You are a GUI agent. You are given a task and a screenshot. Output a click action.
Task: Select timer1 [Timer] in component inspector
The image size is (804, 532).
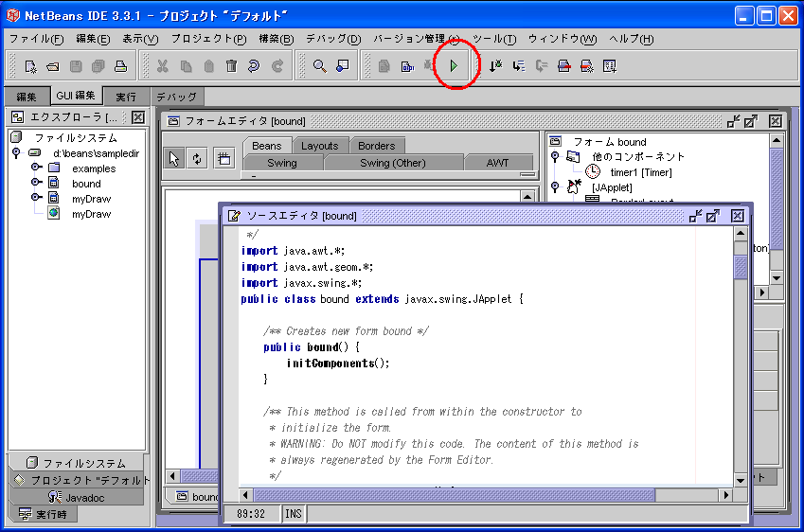coord(640,172)
